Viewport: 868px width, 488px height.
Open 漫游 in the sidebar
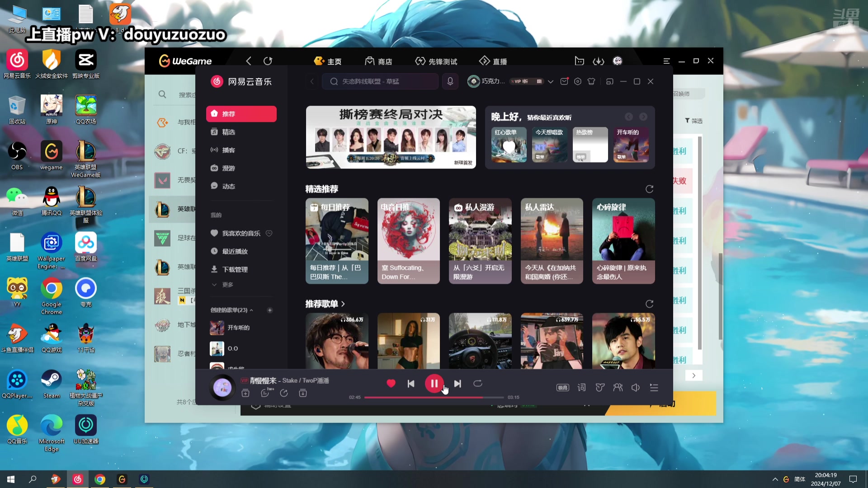(241, 168)
